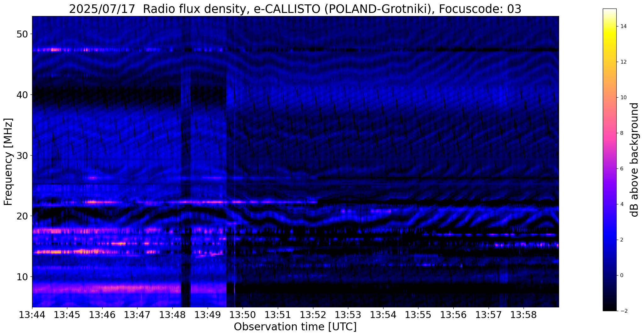644x336 pixels.
Task: Click the 13:52 time tick label
Action: (313, 315)
